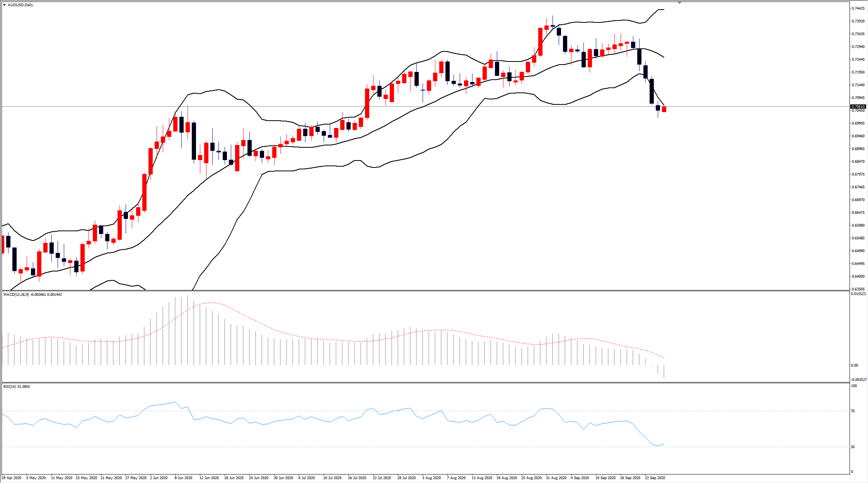This screenshot has height=483, width=868.
Task: Click the 24 Jun 2020 date label
Action: (x=259, y=478)
